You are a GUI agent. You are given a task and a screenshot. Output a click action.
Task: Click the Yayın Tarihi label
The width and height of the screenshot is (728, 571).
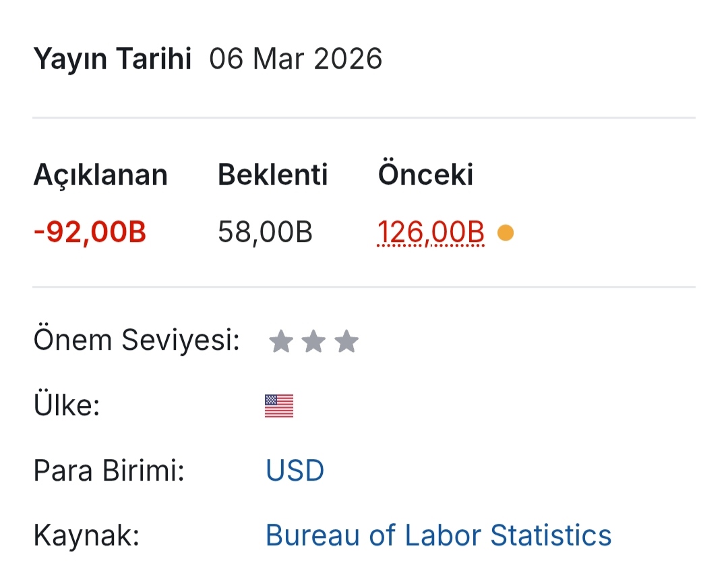click(113, 59)
